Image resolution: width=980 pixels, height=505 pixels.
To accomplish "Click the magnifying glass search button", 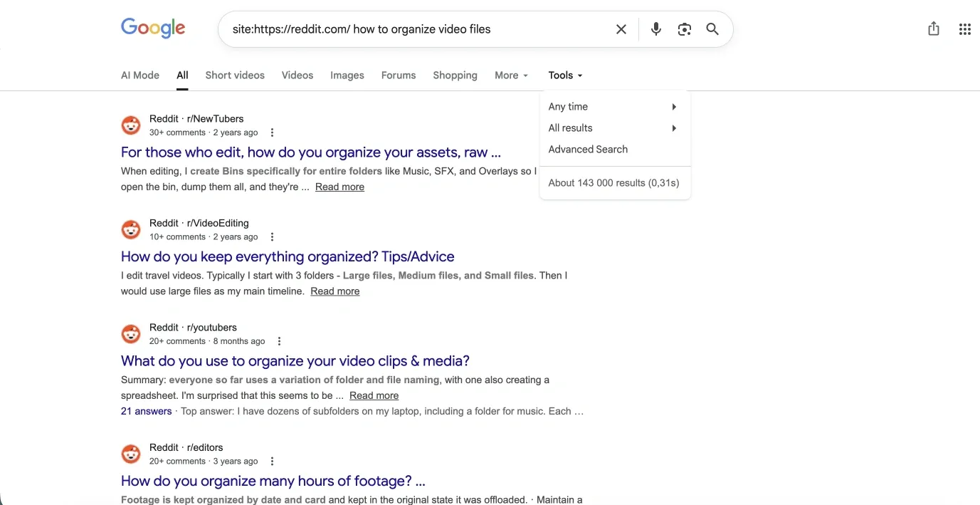I will coord(712,29).
